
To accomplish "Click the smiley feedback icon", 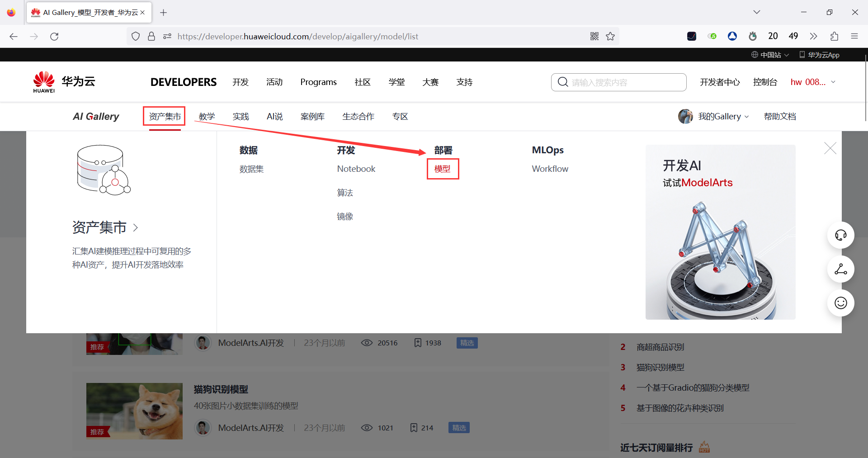I will click(x=840, y=303).
